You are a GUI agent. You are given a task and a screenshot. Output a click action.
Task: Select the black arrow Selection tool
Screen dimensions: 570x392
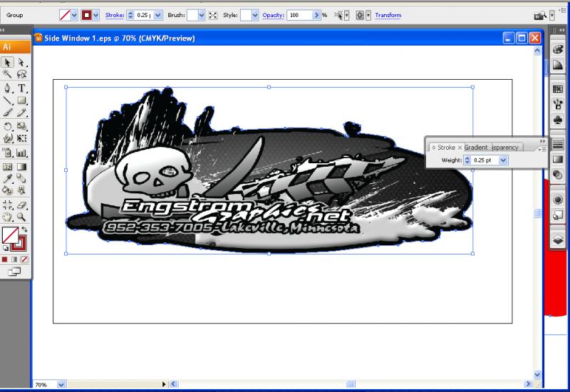(7, 63)
